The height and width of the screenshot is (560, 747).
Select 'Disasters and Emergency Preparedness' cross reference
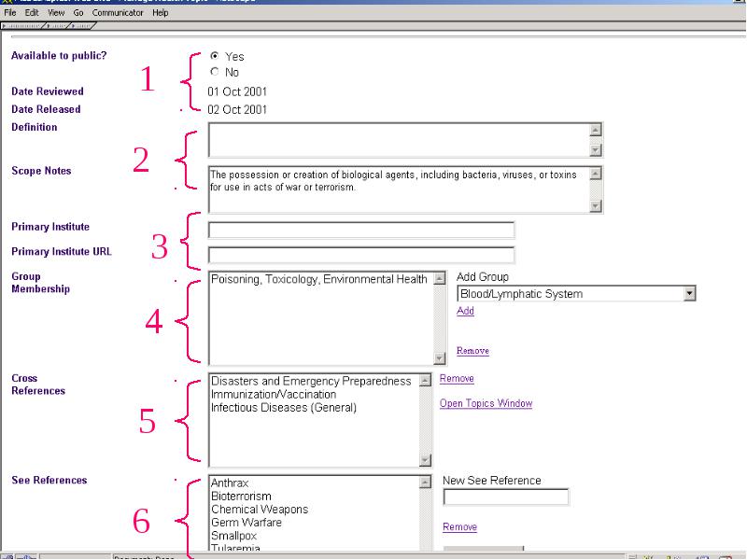pyautogui.click(x=311, y=381)
